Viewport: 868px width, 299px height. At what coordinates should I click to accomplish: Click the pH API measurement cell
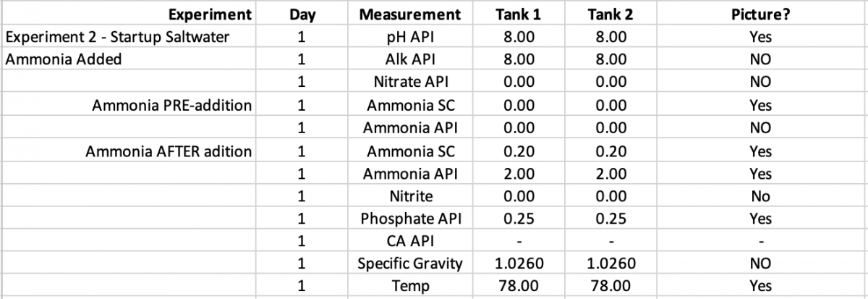[x=409, y=37]
